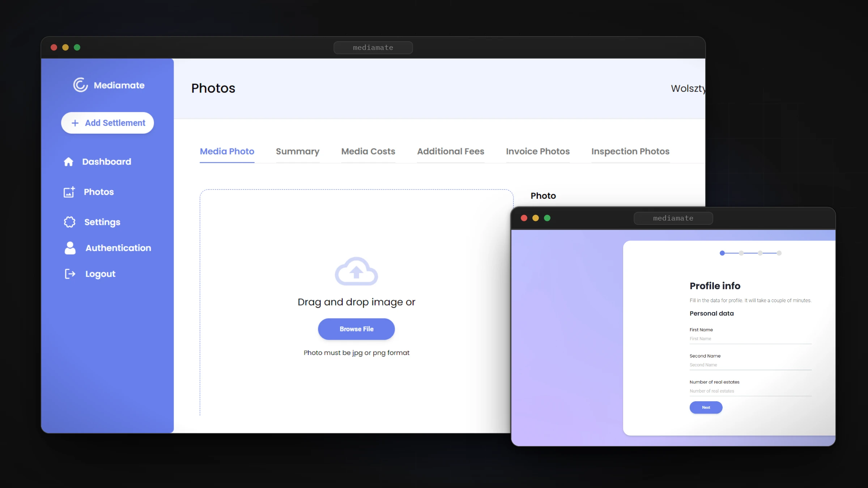Viewport: 868px width, 488px height.
Task: Click Next in Profile info window
Action: pos(706,407)
